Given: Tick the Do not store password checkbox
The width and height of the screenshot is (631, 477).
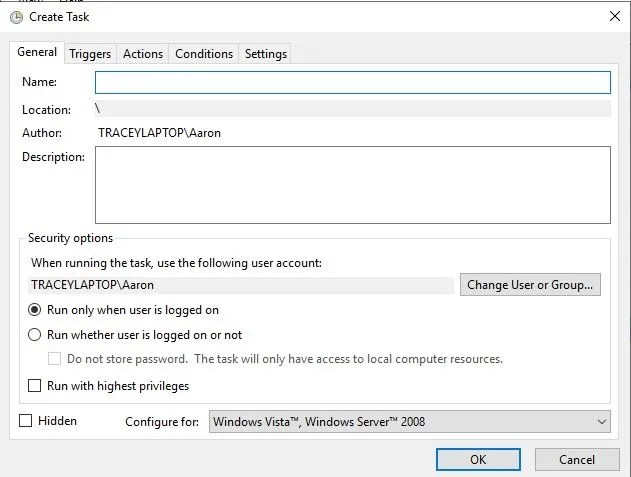Looking at the screenshot, I should pyautogui.click(x=56, y=359).
